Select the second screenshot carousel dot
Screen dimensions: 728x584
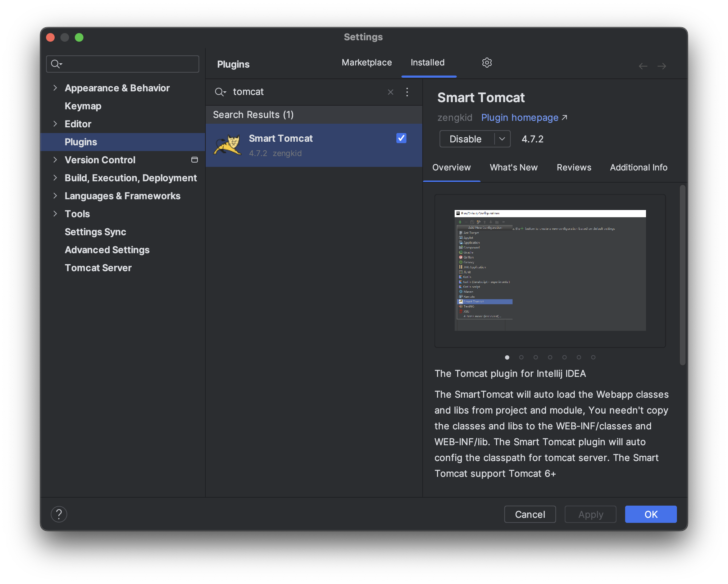tap(522, 357)
